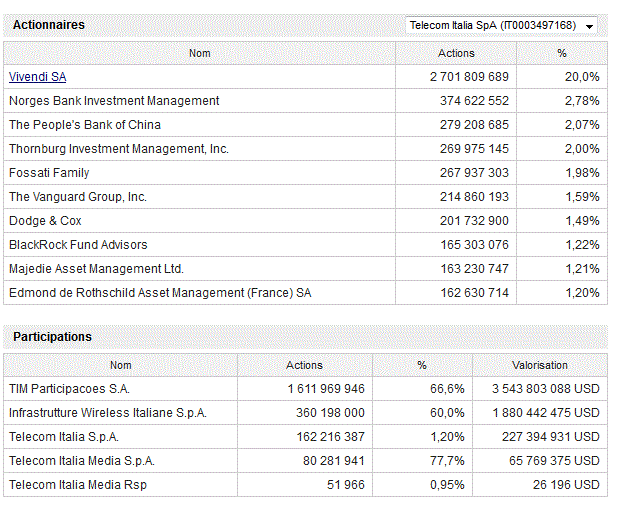Select the 1,21% percentage cell
Screen dimensions: 617x511
pos(582,269)
